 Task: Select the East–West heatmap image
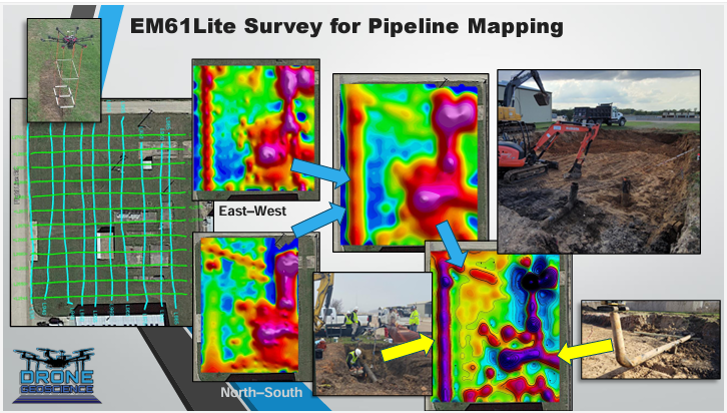pos(256,129)
